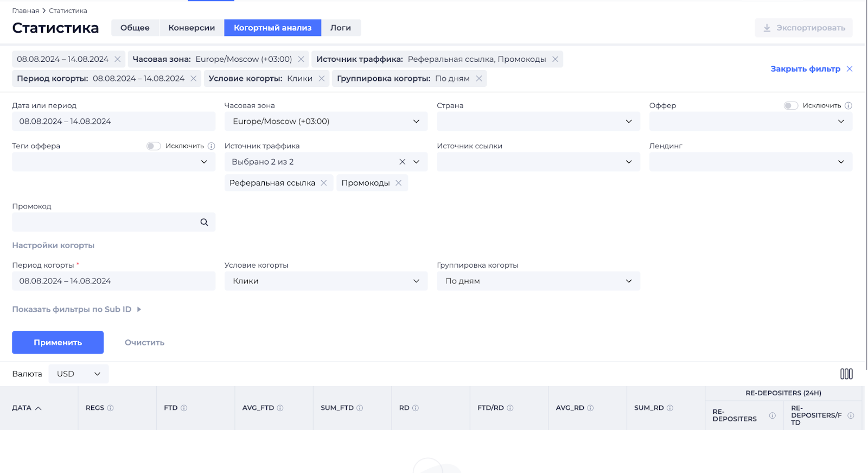Click the Закрыть фильтр X icon
868x473 pixels.
850,69
